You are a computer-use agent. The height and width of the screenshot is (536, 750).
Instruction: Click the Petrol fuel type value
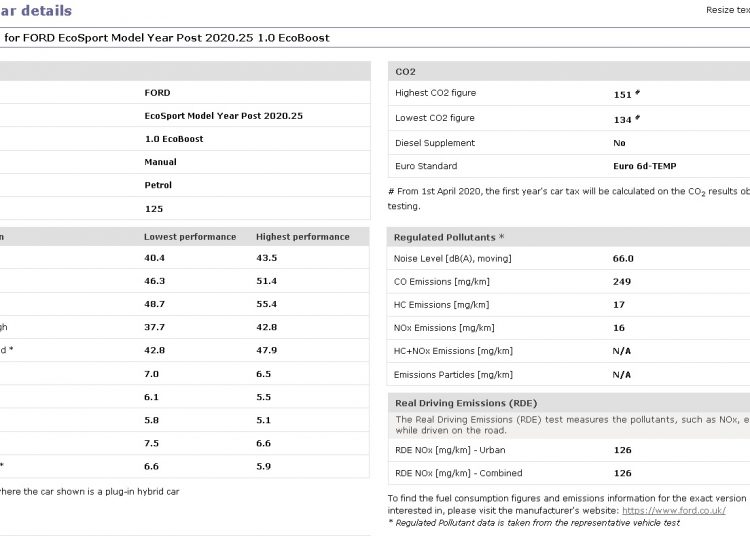(x=158, y=185)
